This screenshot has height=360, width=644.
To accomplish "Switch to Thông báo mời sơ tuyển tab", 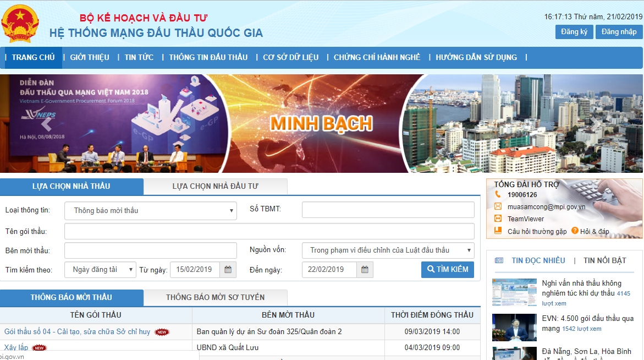I will (215, 297).
